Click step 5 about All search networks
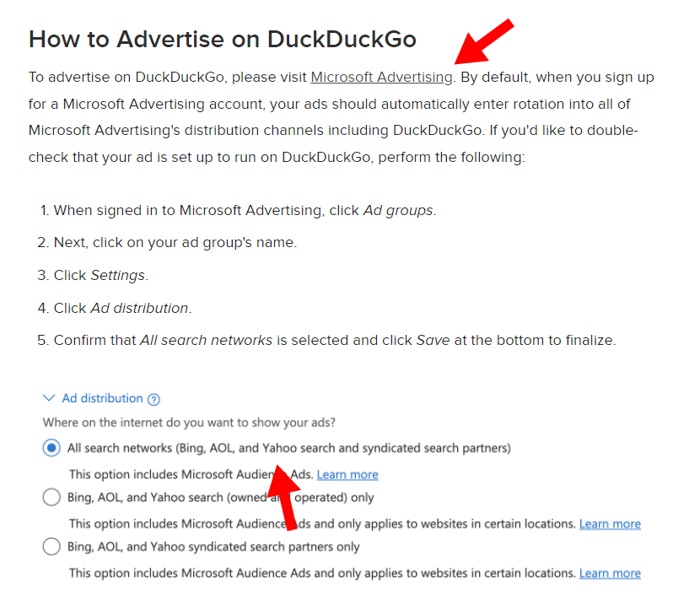The width and height of the screenshot is (700, 614). tap(326, 340)
